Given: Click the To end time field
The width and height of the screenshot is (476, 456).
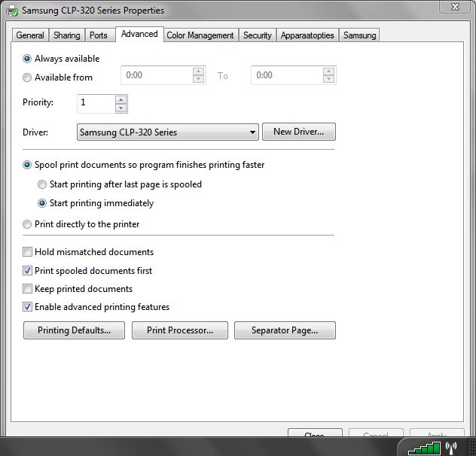Looking at the screenshot, I should pos(287,75).
